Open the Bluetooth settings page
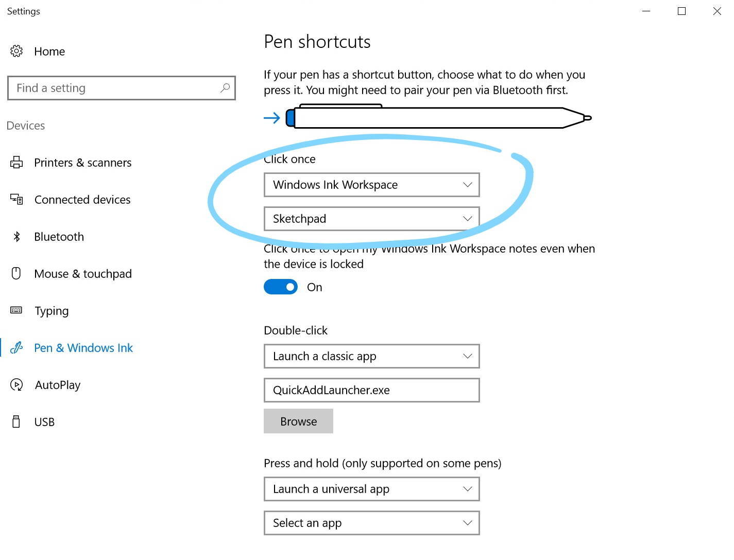 click(59, 237)
